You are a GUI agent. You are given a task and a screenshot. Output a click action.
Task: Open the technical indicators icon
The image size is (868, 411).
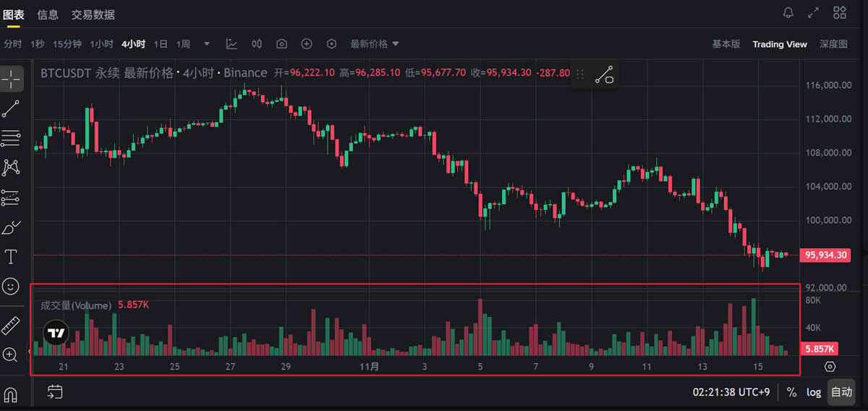231,44
